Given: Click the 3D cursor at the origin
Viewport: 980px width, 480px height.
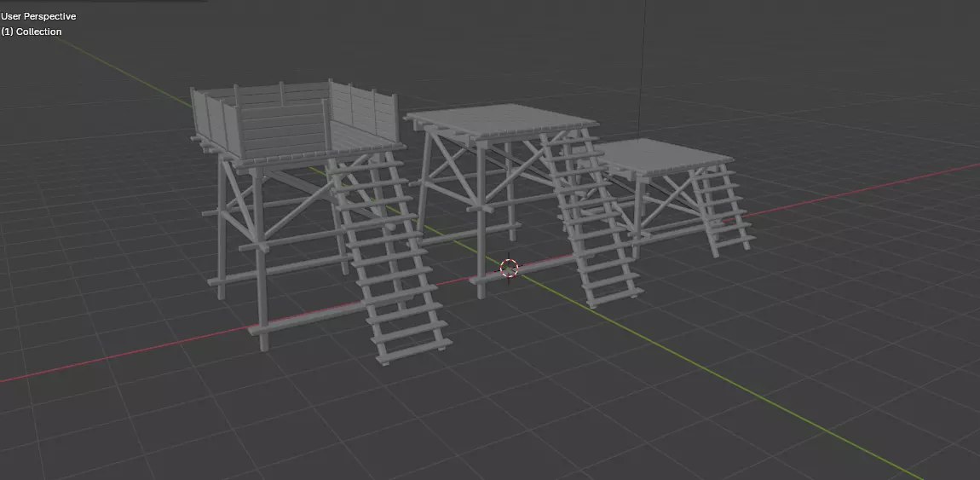Looking at the screenshot, I should (509, 268).
